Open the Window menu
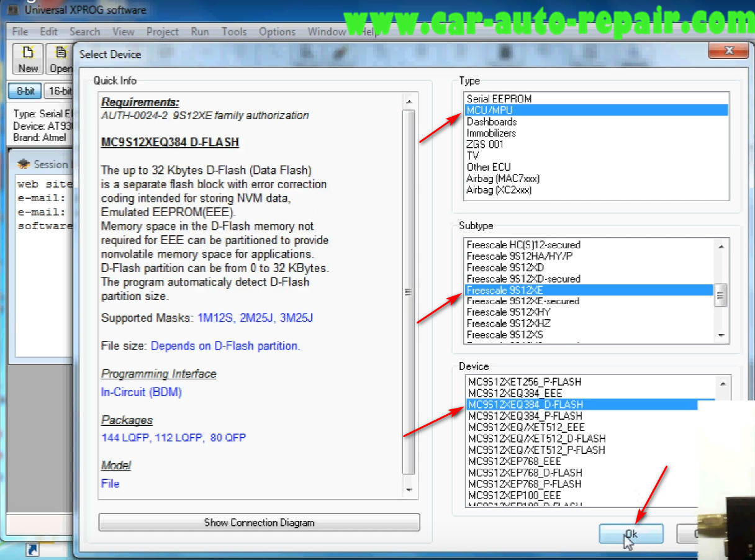This screenshot has width=755, height=560. click(x=327, y=32)
